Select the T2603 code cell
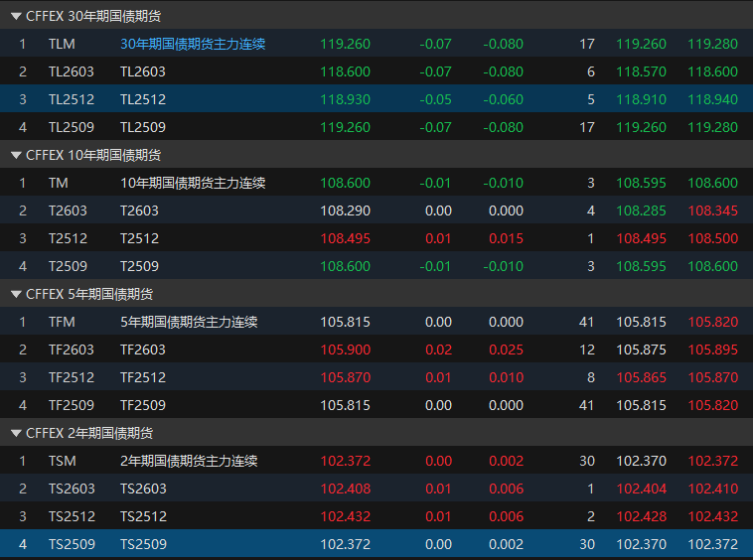The width and height of the screenshot is (753, 560). (x=68, y=210)
